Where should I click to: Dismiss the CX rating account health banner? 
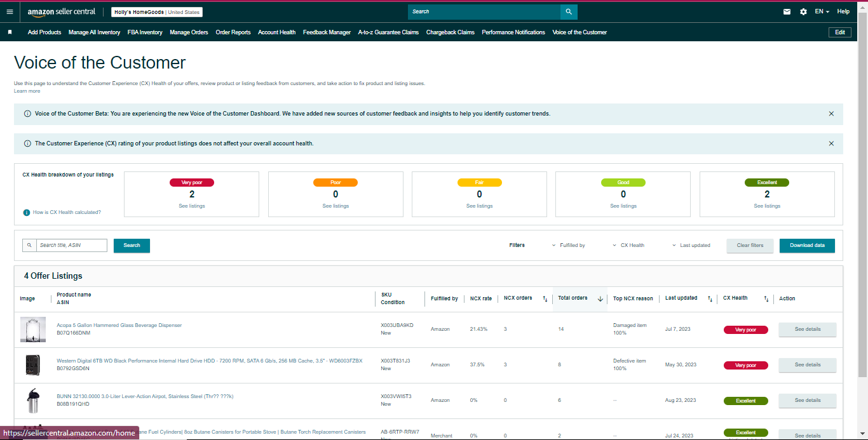click(831, 143)
